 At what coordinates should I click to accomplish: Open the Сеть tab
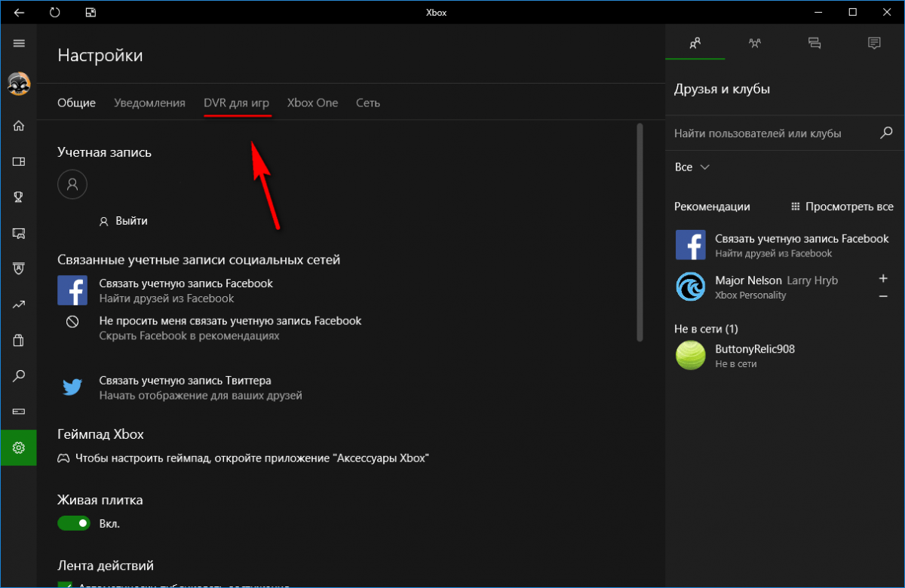368,103
